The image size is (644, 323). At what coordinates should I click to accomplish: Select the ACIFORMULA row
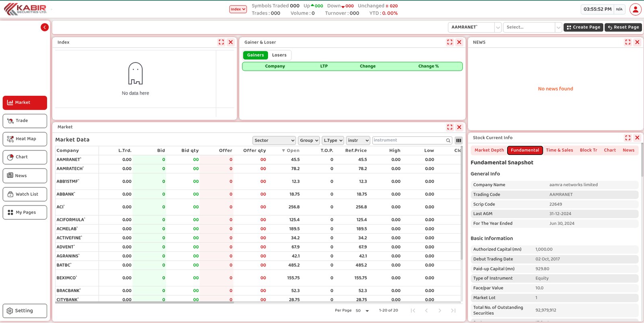pyautogui.click(x=258, y=220)
